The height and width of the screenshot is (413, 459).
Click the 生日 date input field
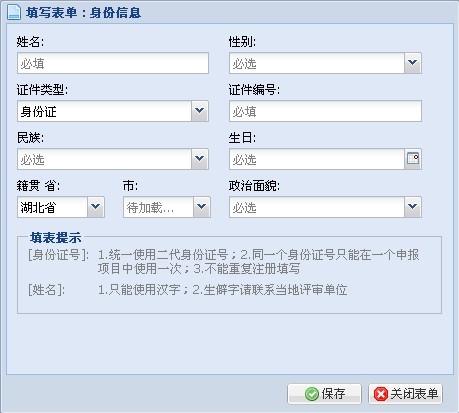[317, 159]
